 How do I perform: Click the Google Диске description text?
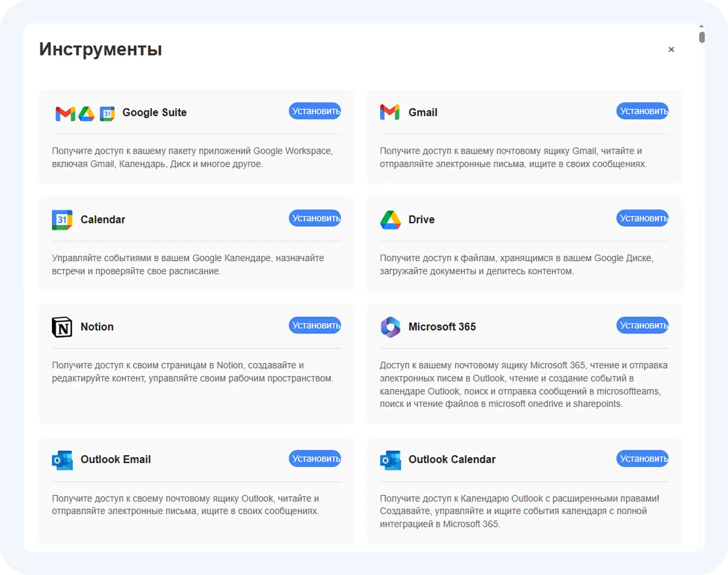(x=516, y=265)
